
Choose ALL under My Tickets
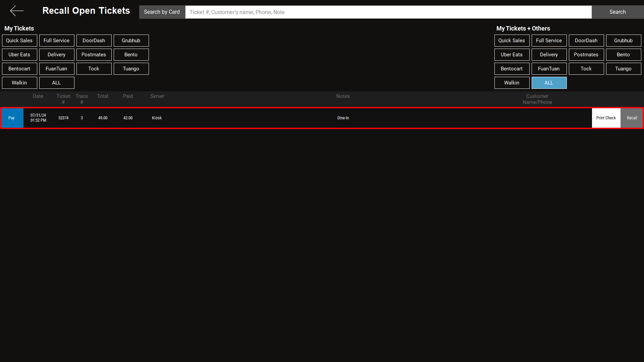57,83
